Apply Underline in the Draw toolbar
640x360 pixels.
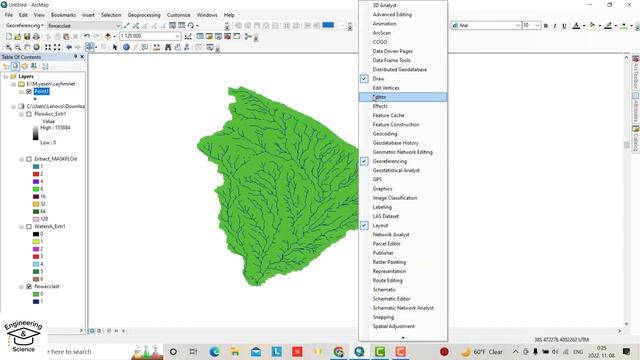(564, 26)
